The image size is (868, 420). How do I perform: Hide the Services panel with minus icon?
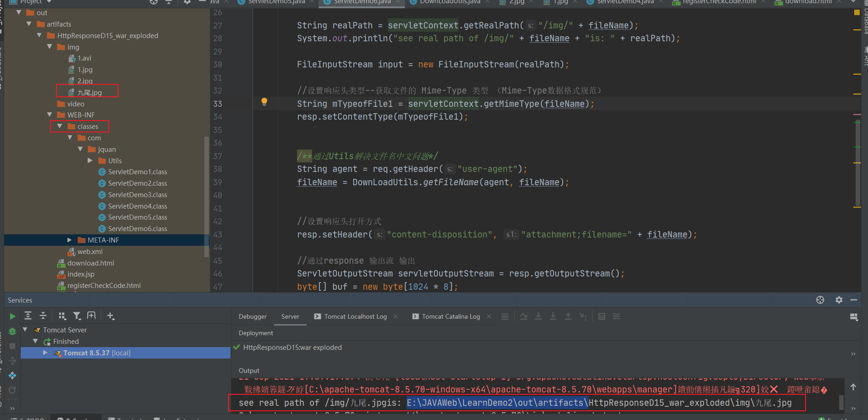(854, 300)
